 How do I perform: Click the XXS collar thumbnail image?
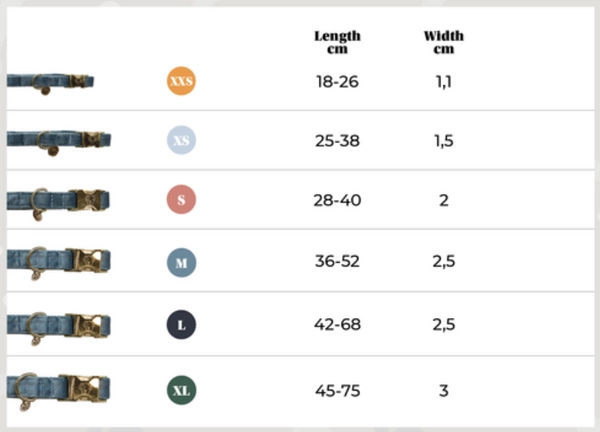[50, 82]
